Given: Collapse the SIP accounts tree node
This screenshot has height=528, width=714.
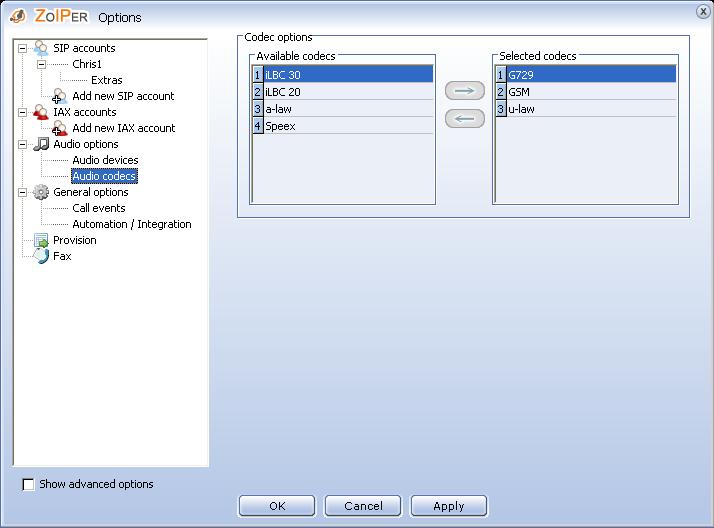Looking at the screenshot, I should (22, 48).
